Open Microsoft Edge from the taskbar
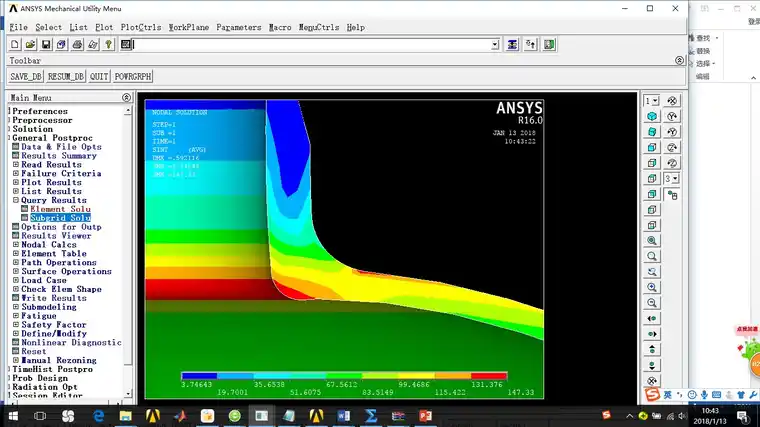This screenshot has height=427, width=760. (x=98, y=416)
